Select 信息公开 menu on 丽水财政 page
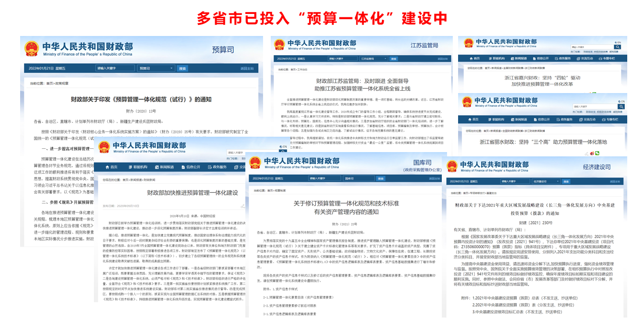This screenshot has height=319, width=644. point(543,119)
